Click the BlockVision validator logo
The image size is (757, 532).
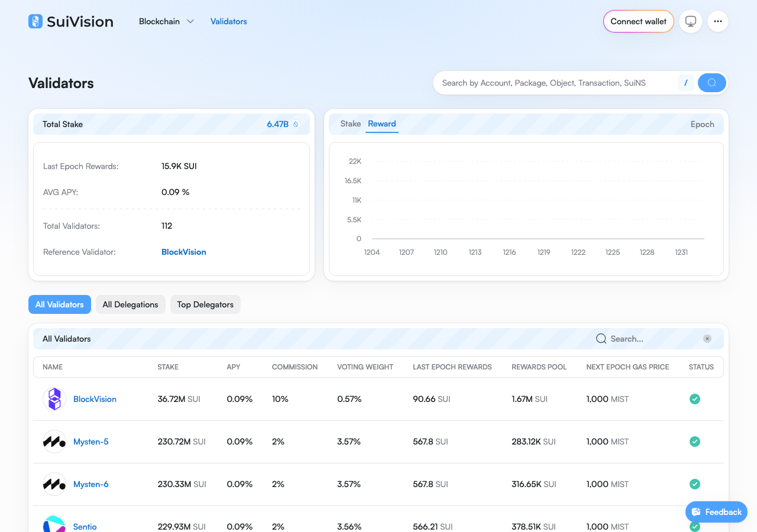(x=54, y=399)
